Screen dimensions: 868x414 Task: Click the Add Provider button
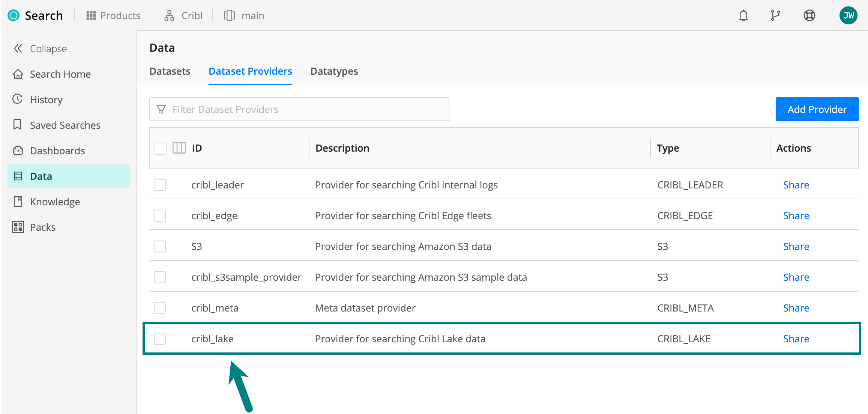[817, 110]
